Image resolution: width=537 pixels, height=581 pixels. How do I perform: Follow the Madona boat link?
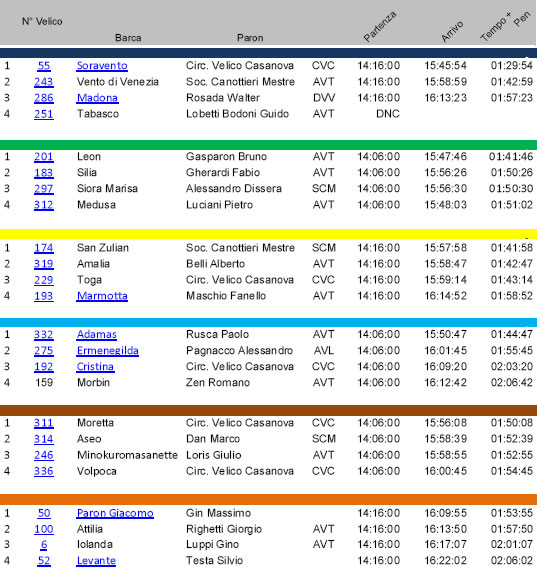click(97, 98)
